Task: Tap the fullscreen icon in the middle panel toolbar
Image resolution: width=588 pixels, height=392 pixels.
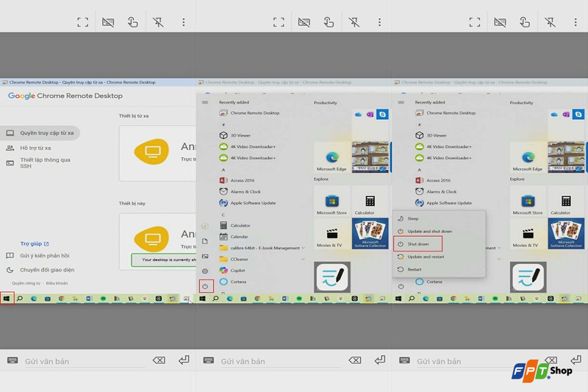Action: click(279, 22)
